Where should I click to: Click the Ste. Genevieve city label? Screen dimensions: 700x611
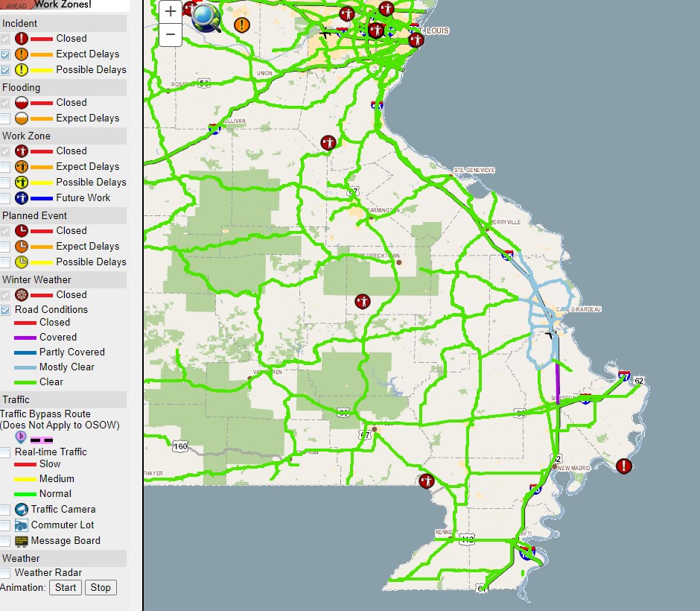click(474, 170)
